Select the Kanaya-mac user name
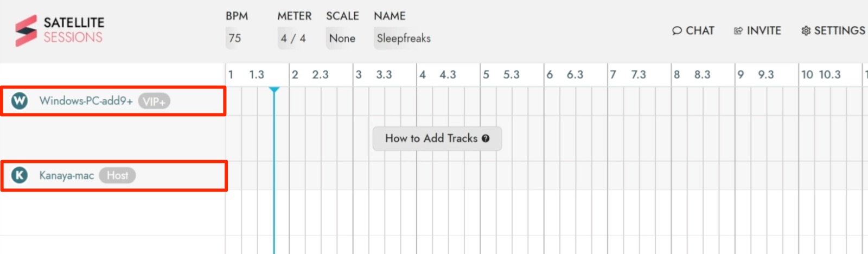868x254 pixels. [66, 175]
